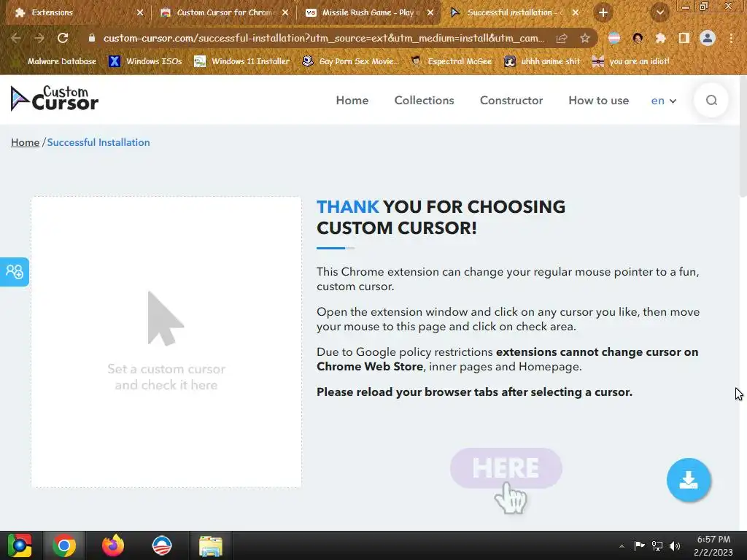Image resolution: width=747 pixels, height=560 pixels.
Task: Open Collections in site navigation
Action: click(x=424, y=101)
